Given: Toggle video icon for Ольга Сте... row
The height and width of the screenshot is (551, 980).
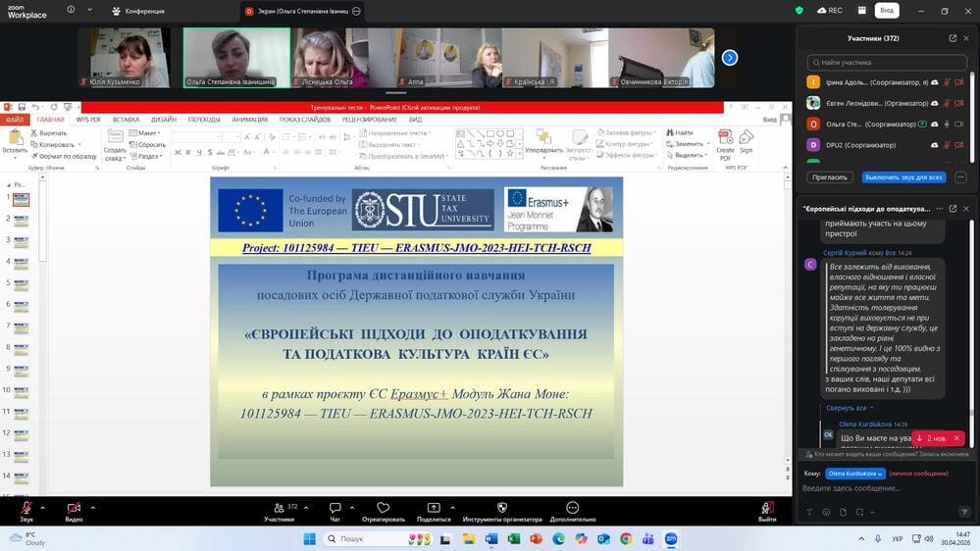Looking at the screenshot, I should tap(958, 124).
